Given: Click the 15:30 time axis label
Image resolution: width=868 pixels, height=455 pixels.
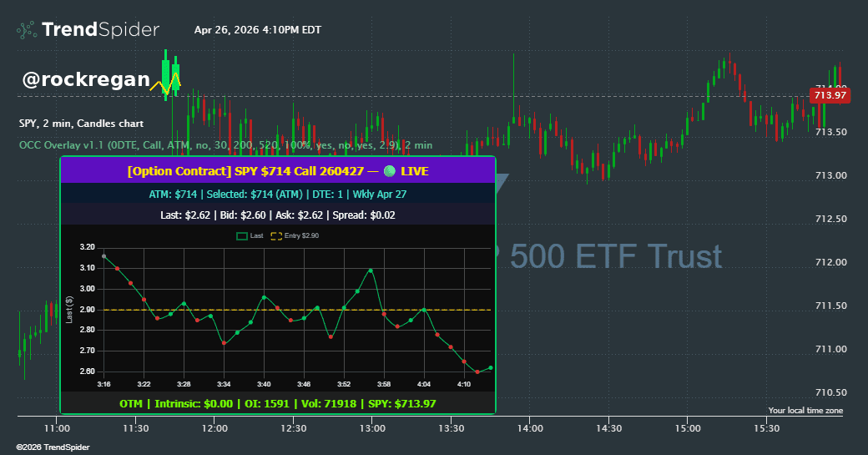Looking at the screenshot, I should point(767,428).
